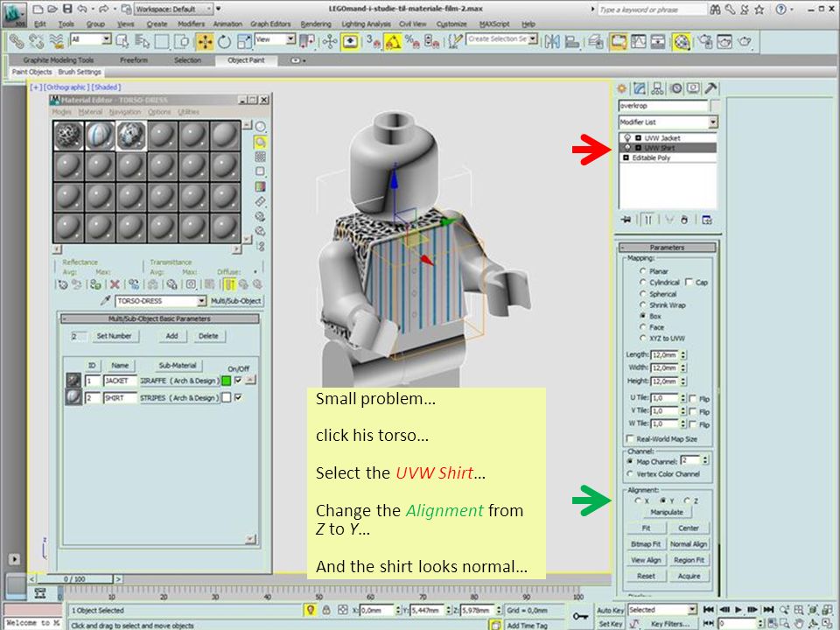Screen dimensions: 840x630
Task: Click the STRIPES (Arch & Design) sub-material button
Action: tap(178, 398)
